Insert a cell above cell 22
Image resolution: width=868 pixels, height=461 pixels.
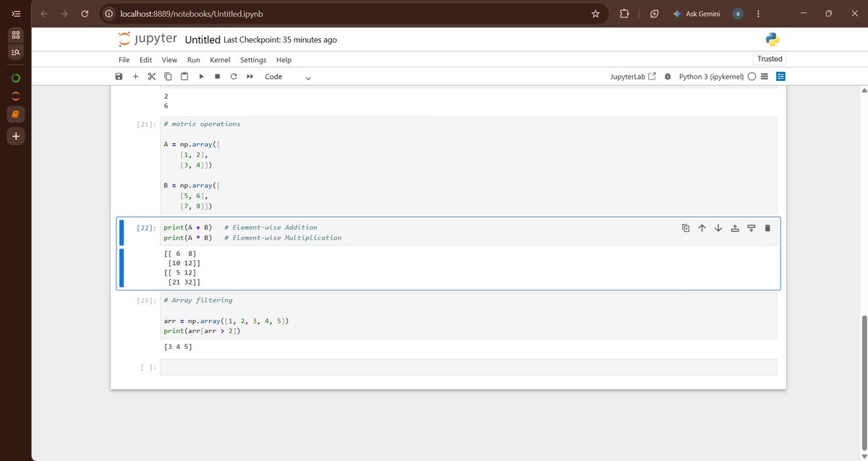point(735,228)
